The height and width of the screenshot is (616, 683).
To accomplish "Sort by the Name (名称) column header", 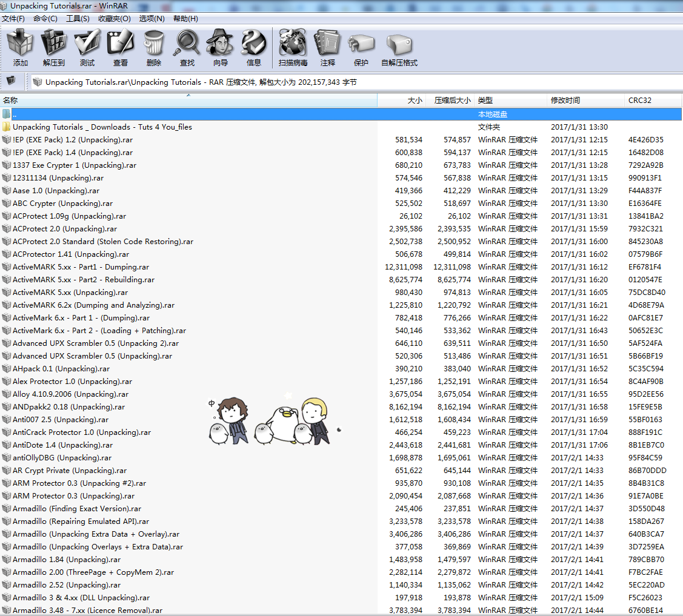I will [x=188, y=101].
